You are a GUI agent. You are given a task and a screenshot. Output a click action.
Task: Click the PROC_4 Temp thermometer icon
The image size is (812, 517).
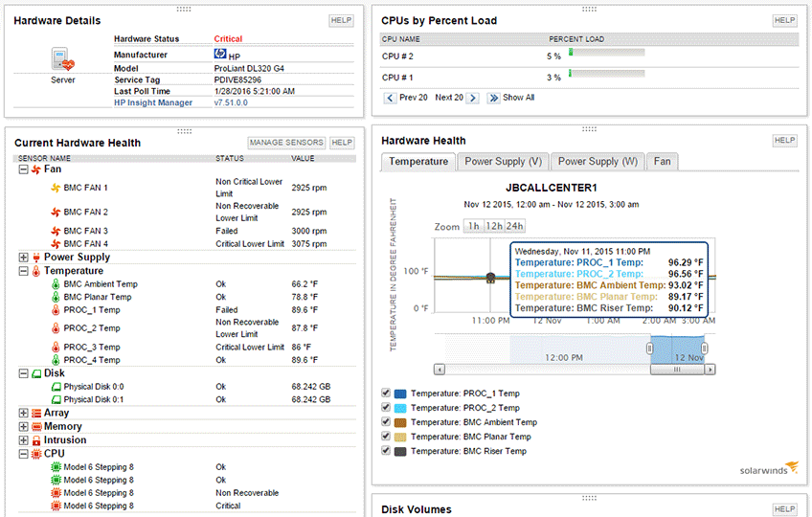pyautogui.click(x=56, y=360)
